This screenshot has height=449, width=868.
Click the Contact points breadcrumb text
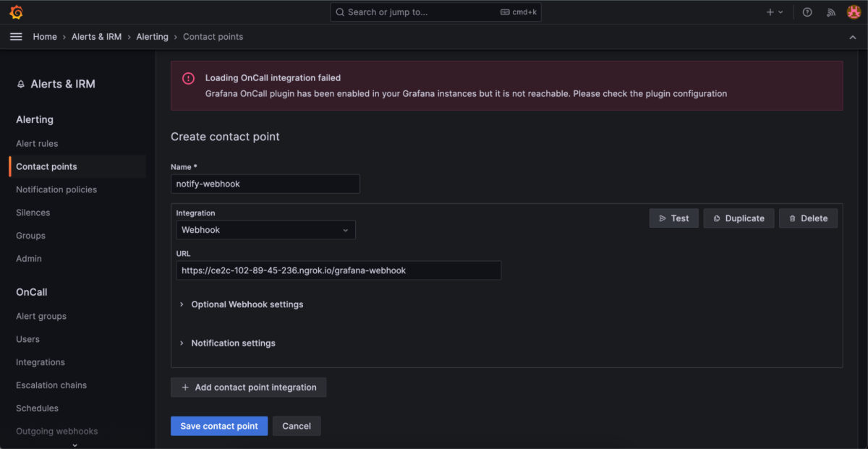point(213,37)
